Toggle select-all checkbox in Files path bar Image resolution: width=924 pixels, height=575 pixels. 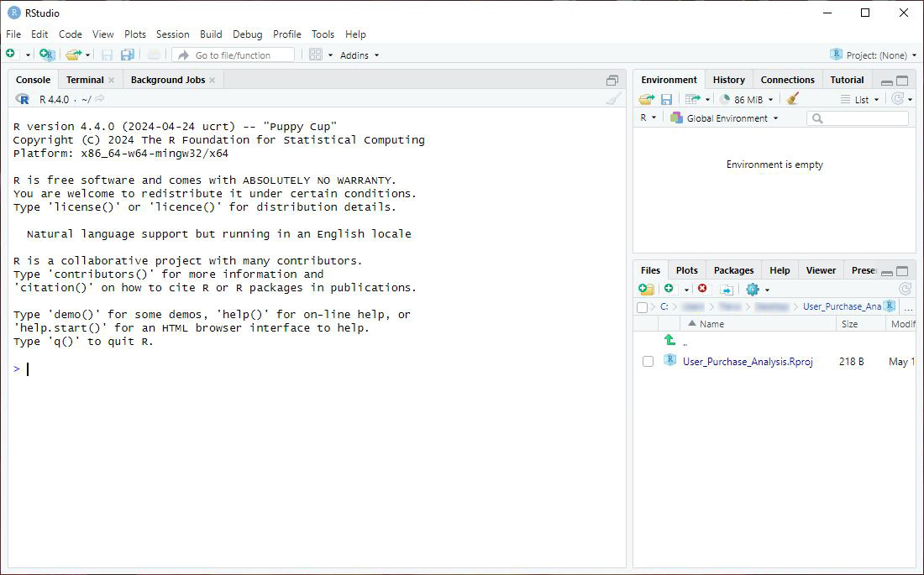643,307
